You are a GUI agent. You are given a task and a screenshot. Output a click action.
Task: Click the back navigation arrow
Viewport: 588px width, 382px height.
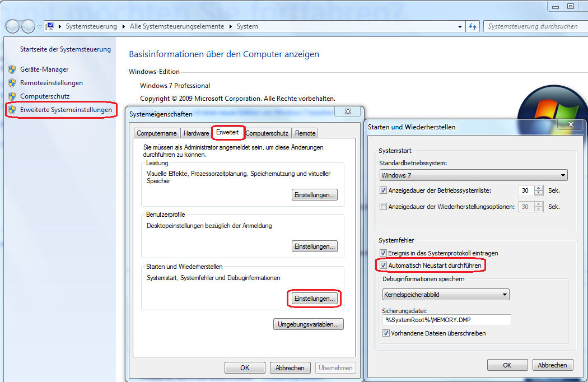pyautogui.click(x=12, y=27)
